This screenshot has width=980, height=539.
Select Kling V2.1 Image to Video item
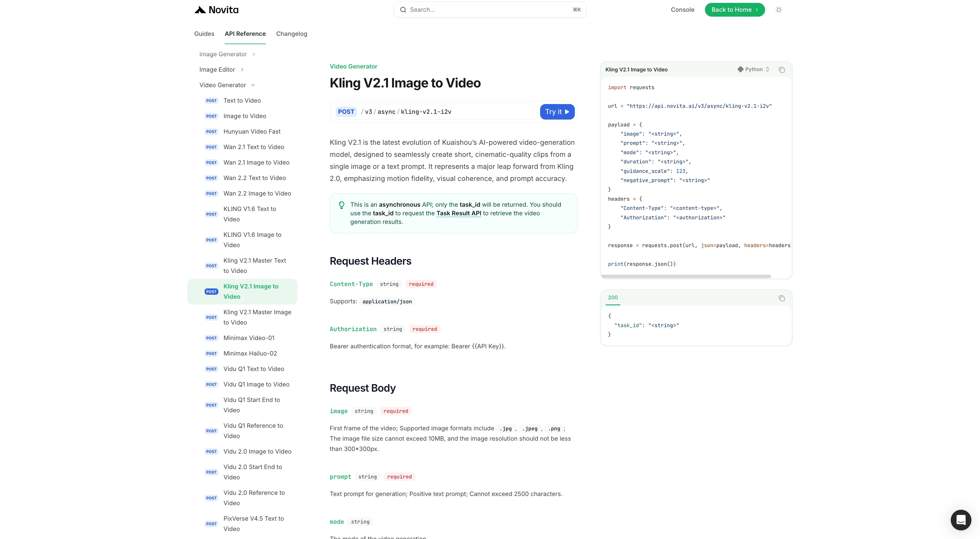click(x=242, y=292)
